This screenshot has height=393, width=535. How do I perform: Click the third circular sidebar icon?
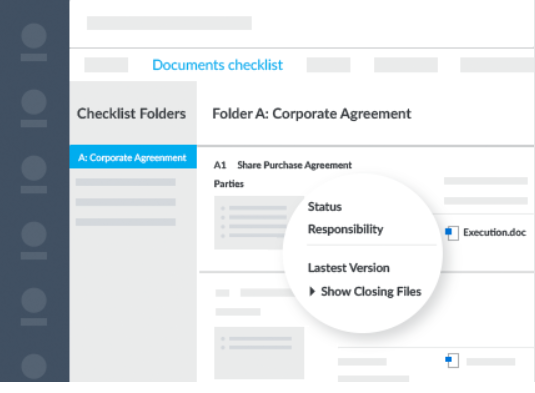click(x=34, y=168)
